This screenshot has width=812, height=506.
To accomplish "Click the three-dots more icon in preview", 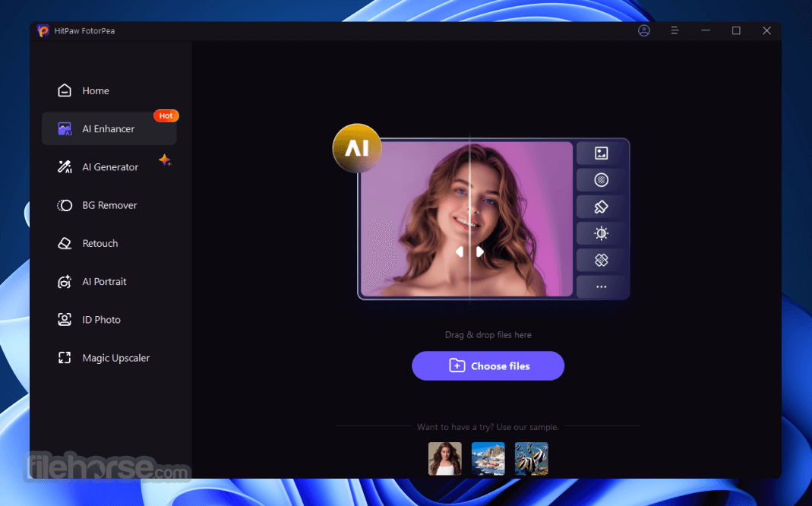I will click(601, 286).
